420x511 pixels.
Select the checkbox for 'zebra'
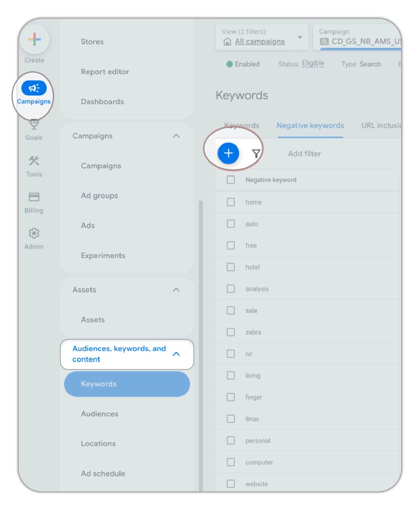(x=230, y=332)
